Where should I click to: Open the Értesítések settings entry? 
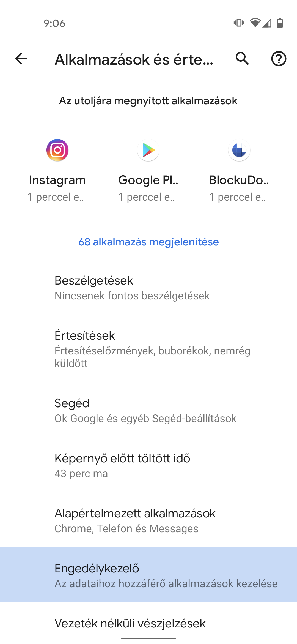tap(148, 349)
